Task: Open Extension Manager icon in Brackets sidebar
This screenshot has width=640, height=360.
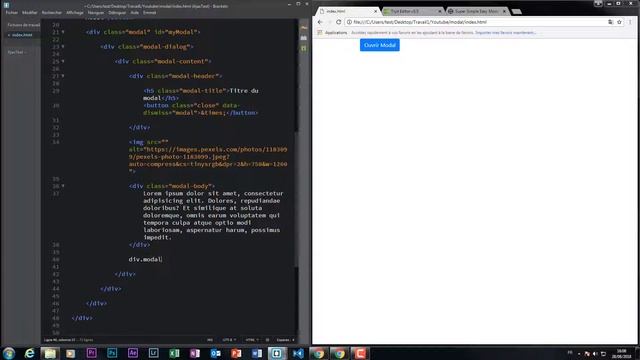Action: click(x=304, y=38)
